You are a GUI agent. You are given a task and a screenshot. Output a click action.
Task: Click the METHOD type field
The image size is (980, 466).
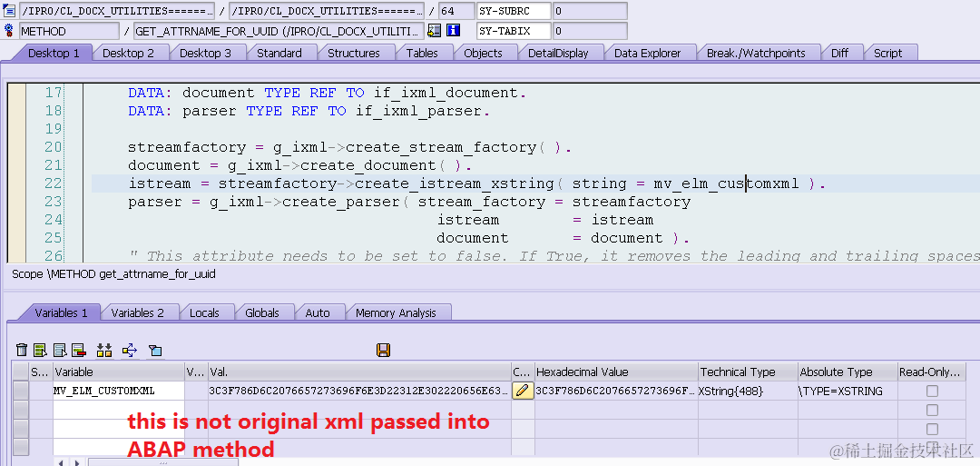click(69, 31)
